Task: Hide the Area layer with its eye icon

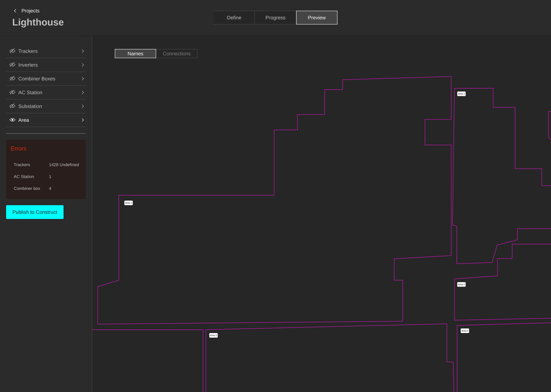Action: pos(12,120)
